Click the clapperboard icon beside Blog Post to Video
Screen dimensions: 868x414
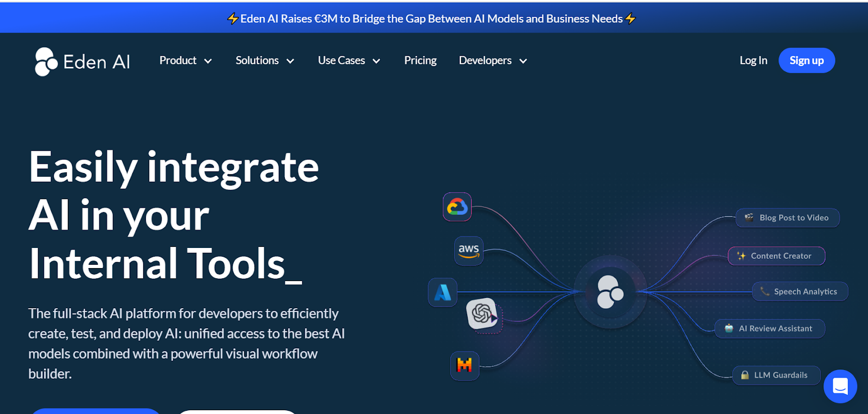[749, 218]
